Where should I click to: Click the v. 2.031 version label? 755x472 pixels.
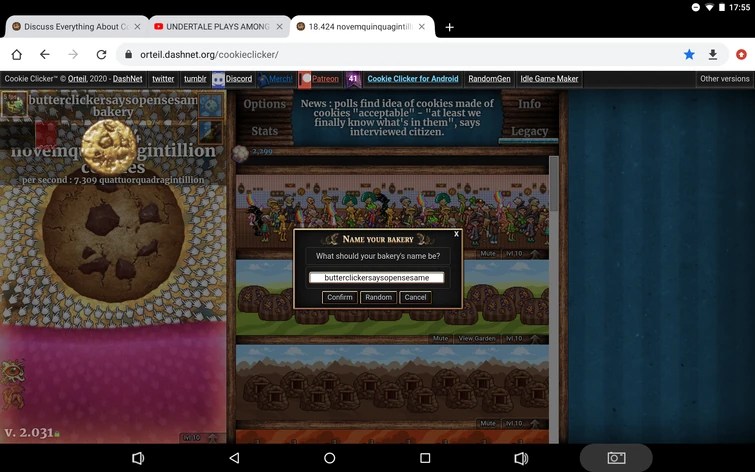point(29,433)
